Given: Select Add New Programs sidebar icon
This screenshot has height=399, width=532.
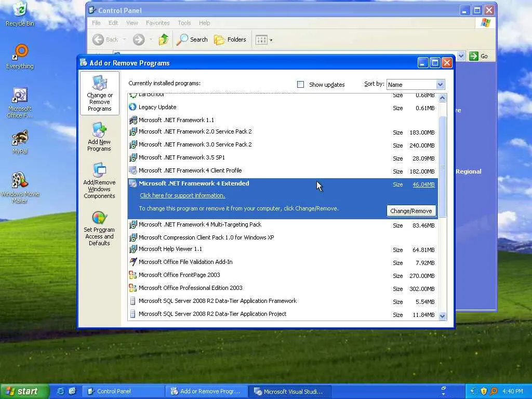Looking at the screenshot, I should (99, 137).
